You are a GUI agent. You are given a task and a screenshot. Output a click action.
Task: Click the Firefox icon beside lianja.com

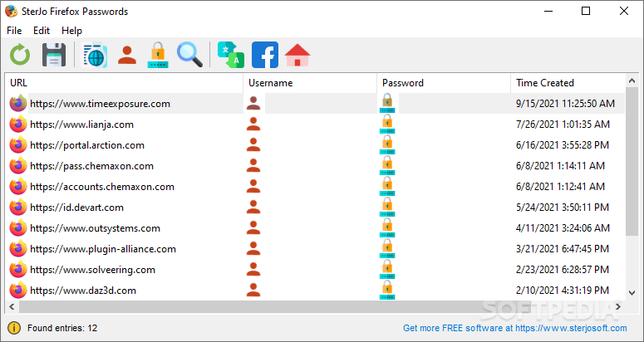click(18, 125)
